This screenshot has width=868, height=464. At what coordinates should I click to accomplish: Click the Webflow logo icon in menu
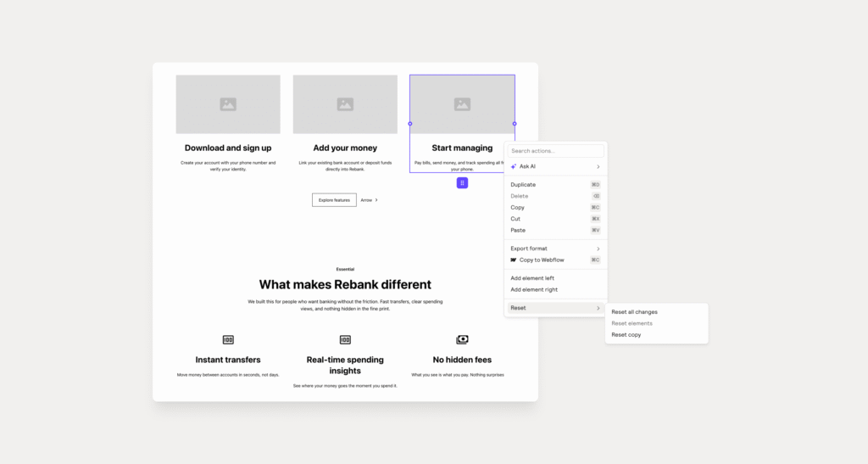click(x=513, y=260)
